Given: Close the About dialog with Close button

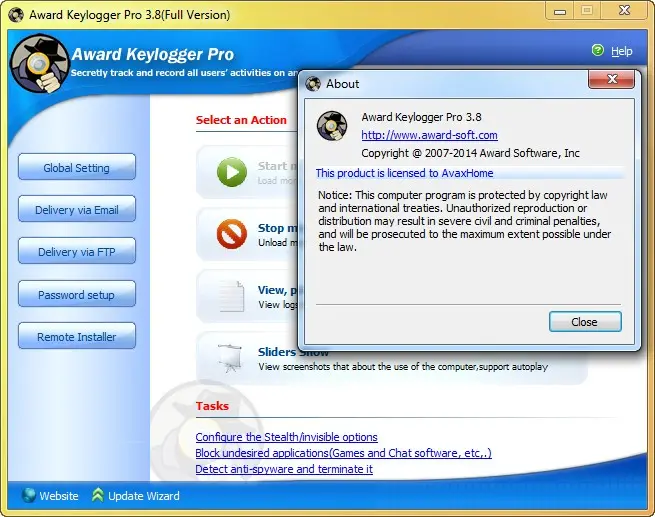Looking at the screenshot, I should tap(585, 322).
